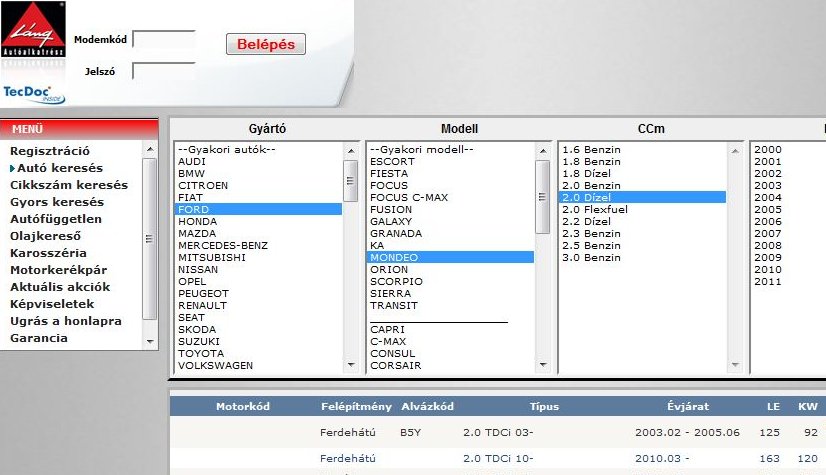Screen dimensions: 826x475
Task: Click the menu scrollbar thumb
Action: click(150, 239)
